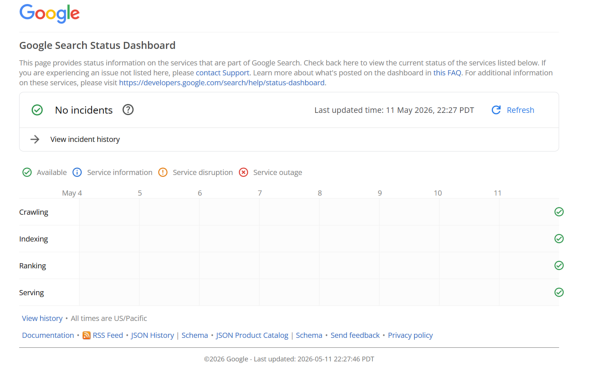Click the Refresh circular arrow icon
Viewport: 590px width, 368px height.
point(496,110)
